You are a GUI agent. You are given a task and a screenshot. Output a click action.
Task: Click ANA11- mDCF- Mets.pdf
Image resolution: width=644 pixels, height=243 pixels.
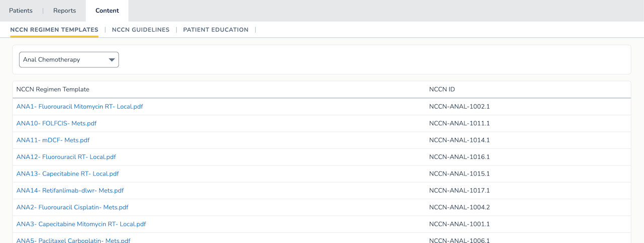[x=53, y=140]
